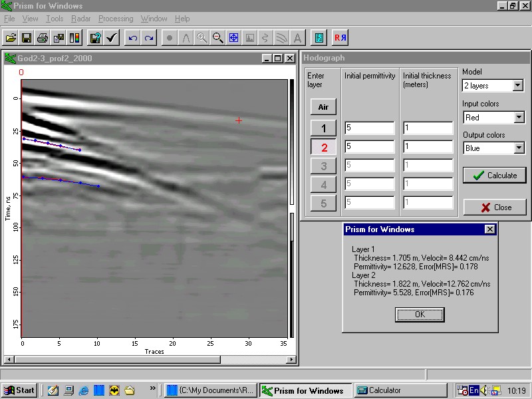Expand the Model dropdown showing 2 layers

518,85
